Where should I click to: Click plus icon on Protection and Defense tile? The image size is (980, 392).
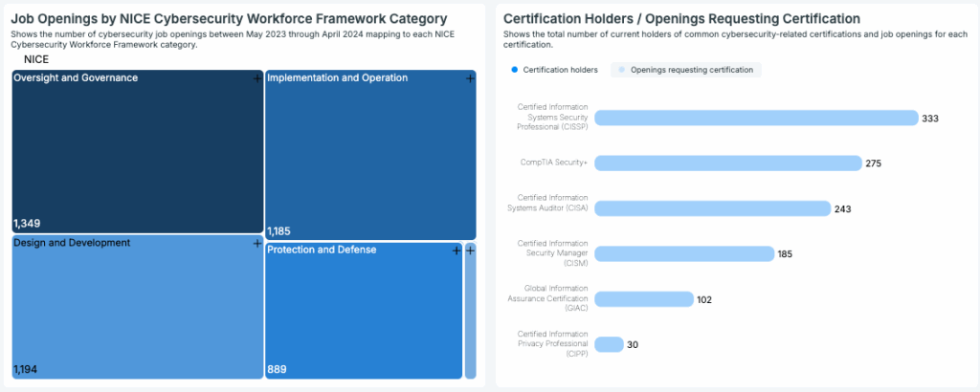click(x=457, y=250)
